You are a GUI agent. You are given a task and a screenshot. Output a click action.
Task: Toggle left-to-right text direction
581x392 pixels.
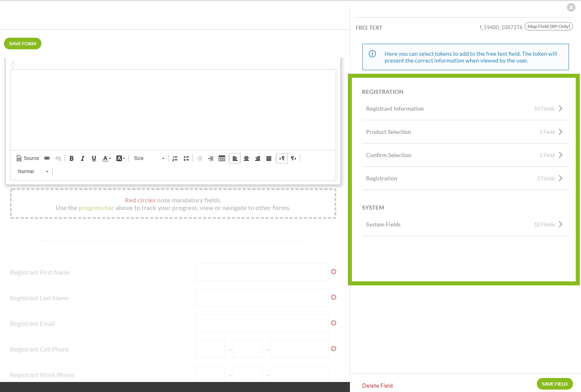282,158
